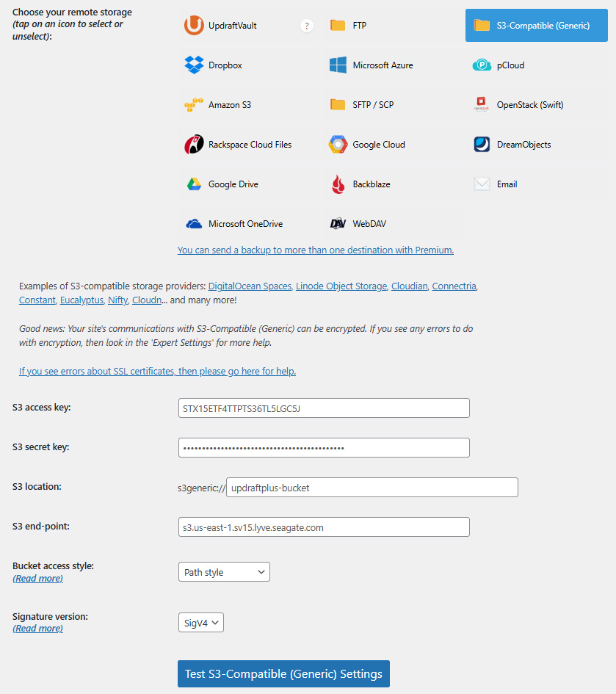
Task: Select the Microsoft Azure icon
Action: click(x=338, y=65)
